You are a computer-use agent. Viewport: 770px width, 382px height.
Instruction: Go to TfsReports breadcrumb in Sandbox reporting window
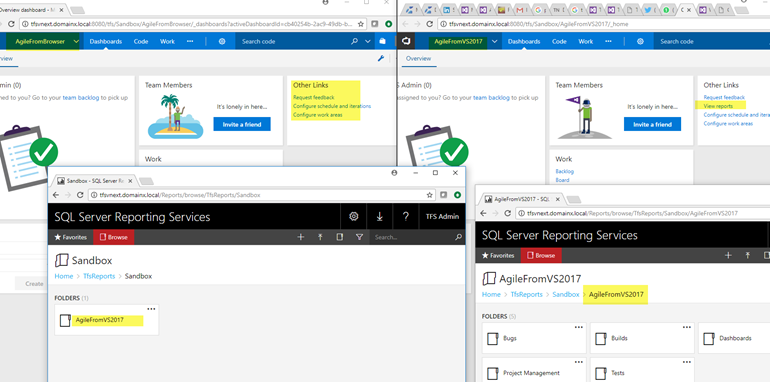pos(99,276)
